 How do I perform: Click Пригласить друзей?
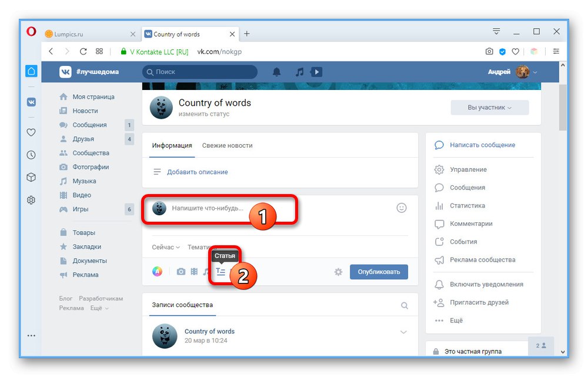click(479, 302)
